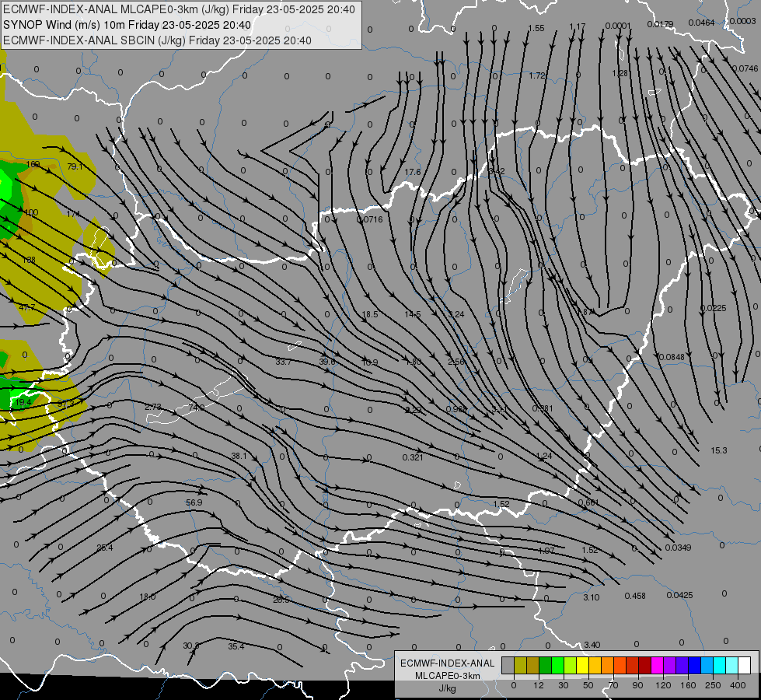Screen dimensions: 761x700
Task: Select the orange-red swatch right of the 70 tick
Action: [x=620, y=666]
